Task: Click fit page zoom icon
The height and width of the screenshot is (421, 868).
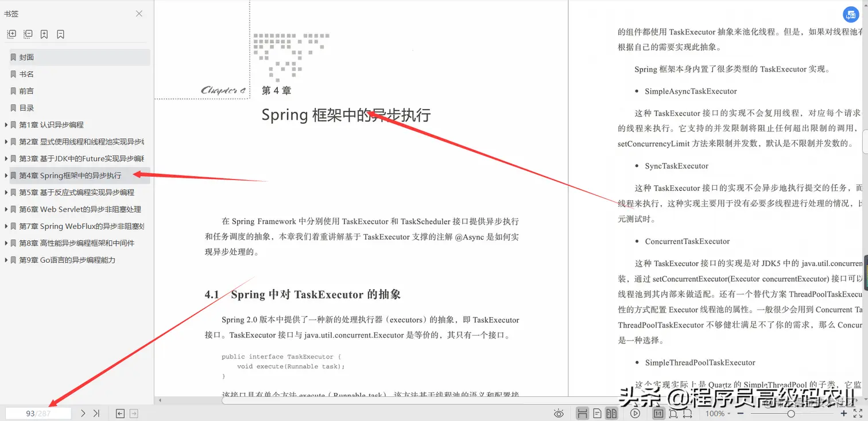Action: pyautogui.click(x=673, y=414)
